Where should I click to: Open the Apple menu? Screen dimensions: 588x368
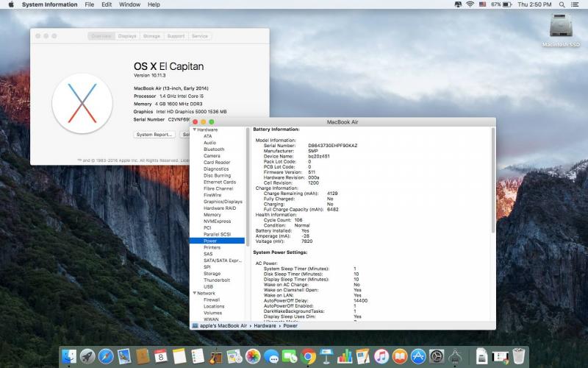(11, 4)
